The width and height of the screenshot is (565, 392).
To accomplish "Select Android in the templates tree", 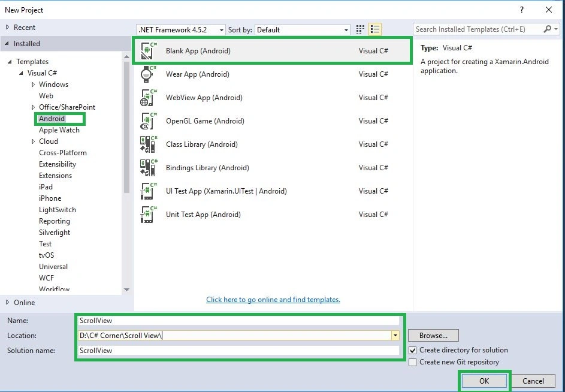I will point(52,119).
